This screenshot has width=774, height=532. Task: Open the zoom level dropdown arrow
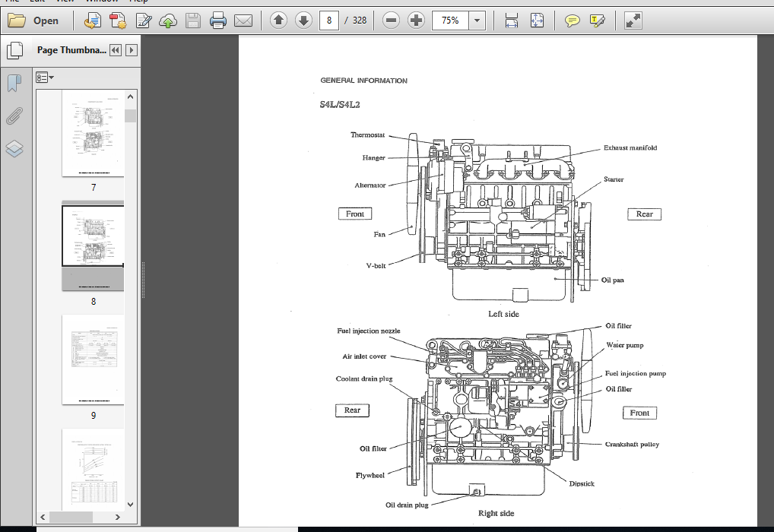[x=477, y=21]
